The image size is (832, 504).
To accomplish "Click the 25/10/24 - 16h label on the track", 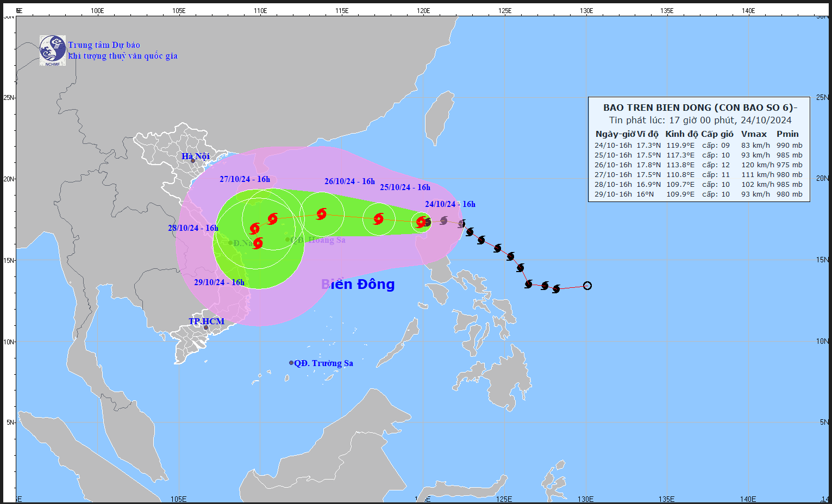I will [x=404, y=187].
